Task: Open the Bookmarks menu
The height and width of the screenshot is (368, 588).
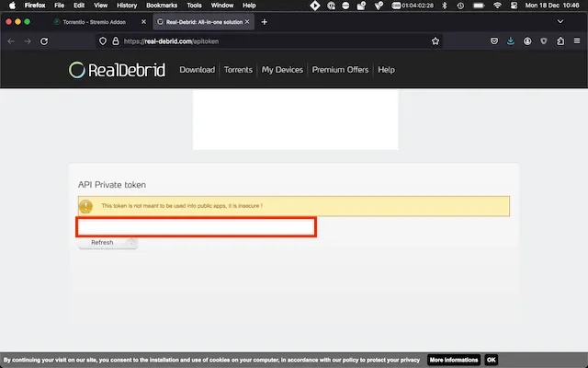Action: tap(162, 6)
